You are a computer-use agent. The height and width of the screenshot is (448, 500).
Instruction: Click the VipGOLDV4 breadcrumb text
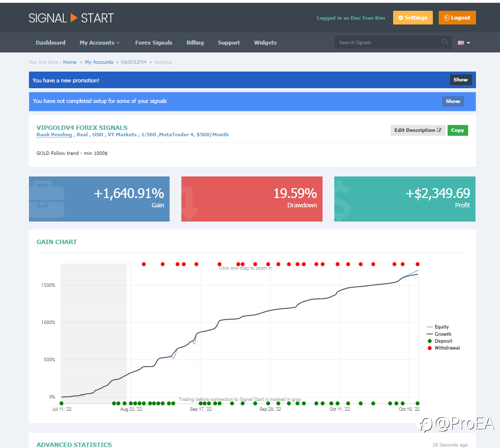pyautogui.click(x=134, y=62)
